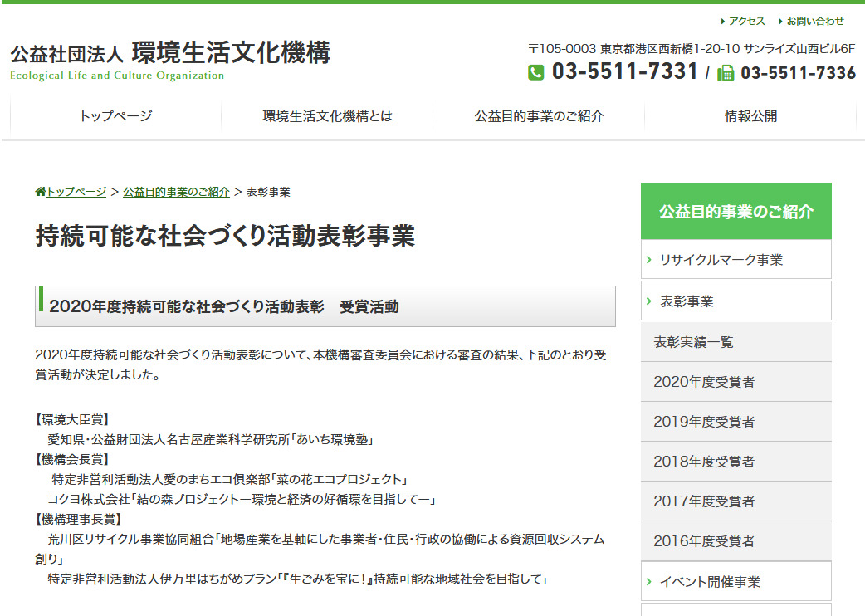
Task: Click the green phone icon beside 03-5511-7331
Action: tap(536, 73)
